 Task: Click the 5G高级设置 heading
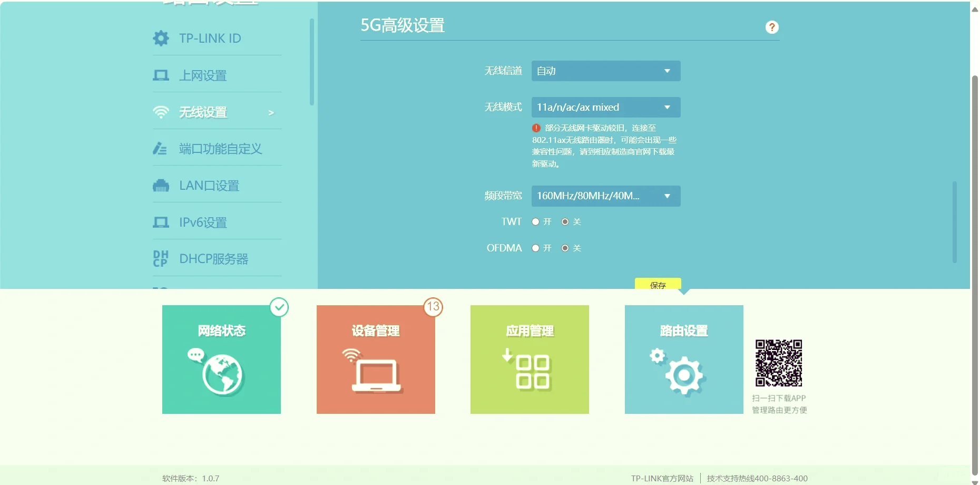(403, 25)
